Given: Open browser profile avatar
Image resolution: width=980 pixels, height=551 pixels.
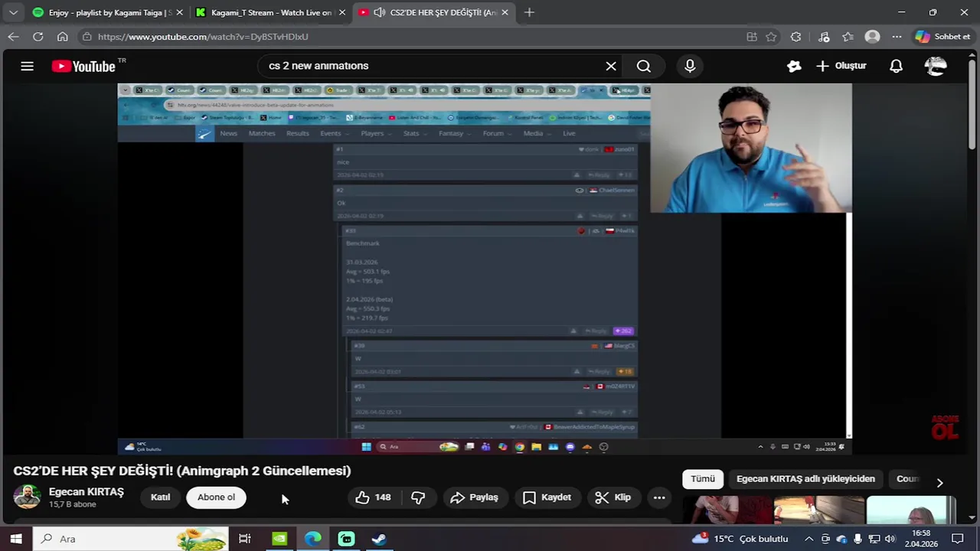Looking at the screenshot, I should point(872,37).
